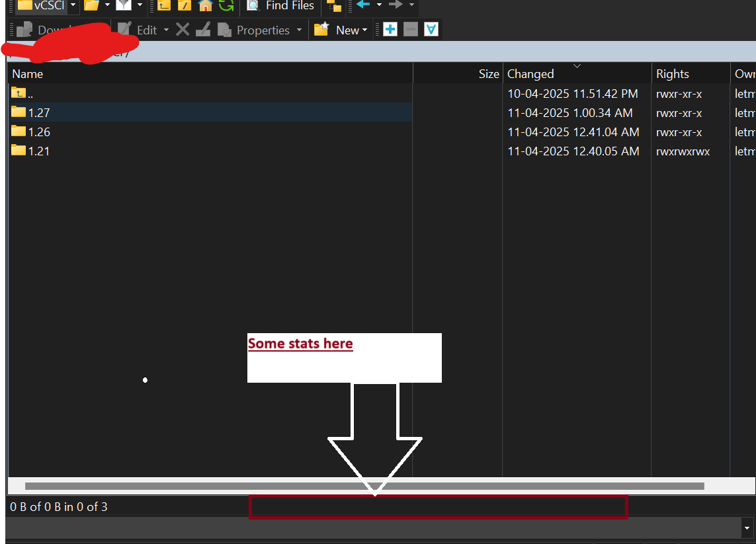Click the horizontal scrollbar of file list
This screenshot has width=756, height=544.
point(364,486)
